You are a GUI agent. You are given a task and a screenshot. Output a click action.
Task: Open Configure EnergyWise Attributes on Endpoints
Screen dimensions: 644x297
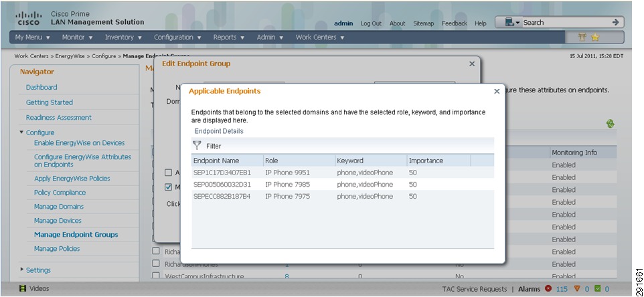pos(82,161)
